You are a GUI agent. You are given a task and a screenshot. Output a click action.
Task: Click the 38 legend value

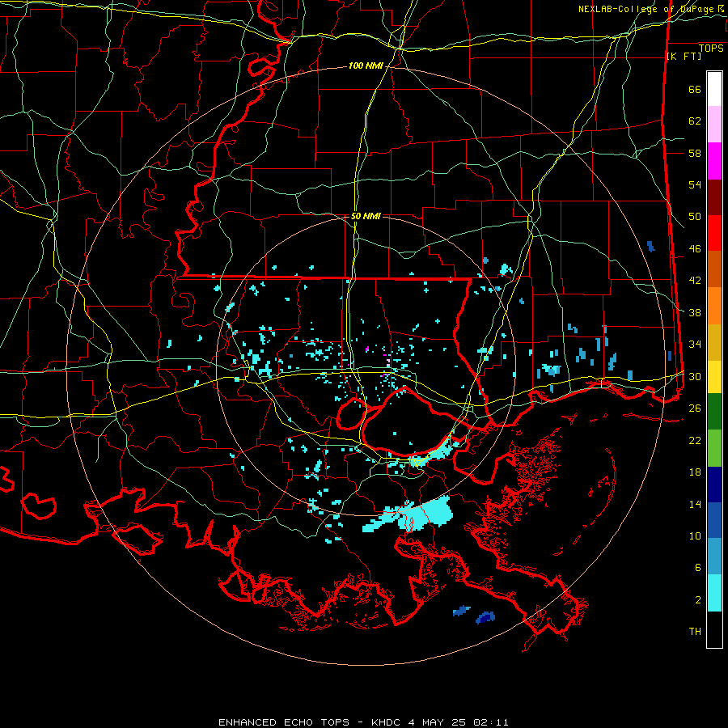[x=695, y=312]
